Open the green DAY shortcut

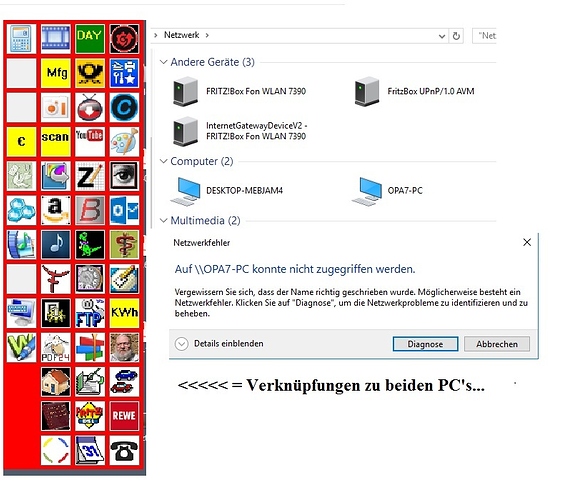coord(90,39)
